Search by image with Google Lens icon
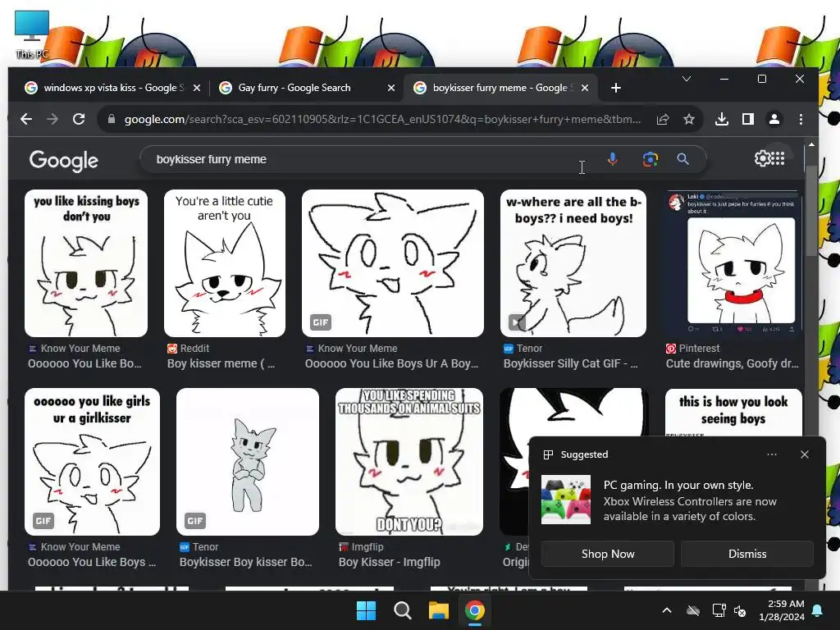The width and height of the screenshot is (840, 630). [650, 159]
